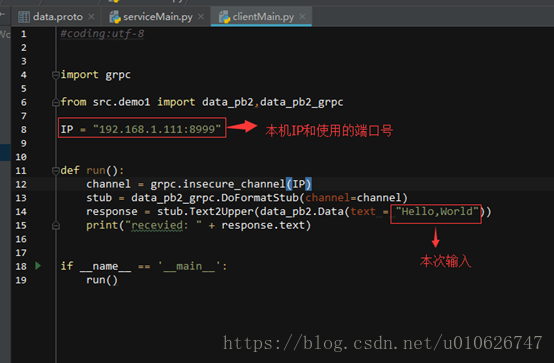Close the clientMain.py tab
Screen dimensions: 554x363
tap(302, 17)
